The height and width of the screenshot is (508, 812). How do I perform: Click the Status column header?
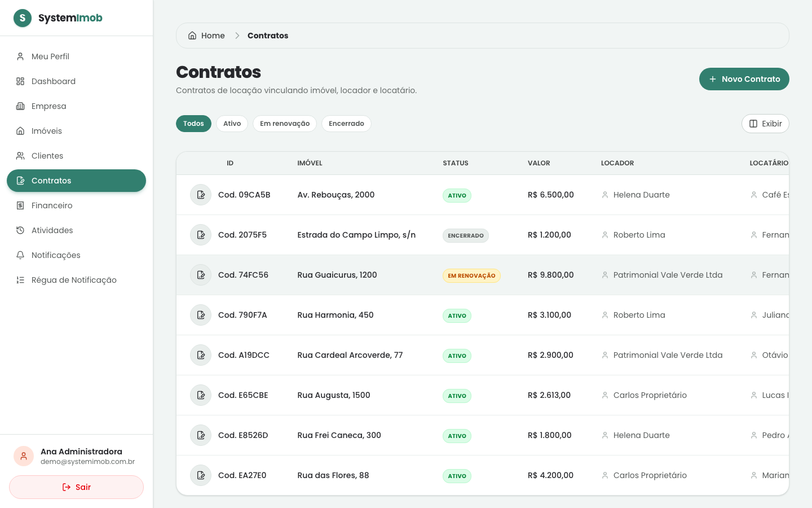point(456,163)
